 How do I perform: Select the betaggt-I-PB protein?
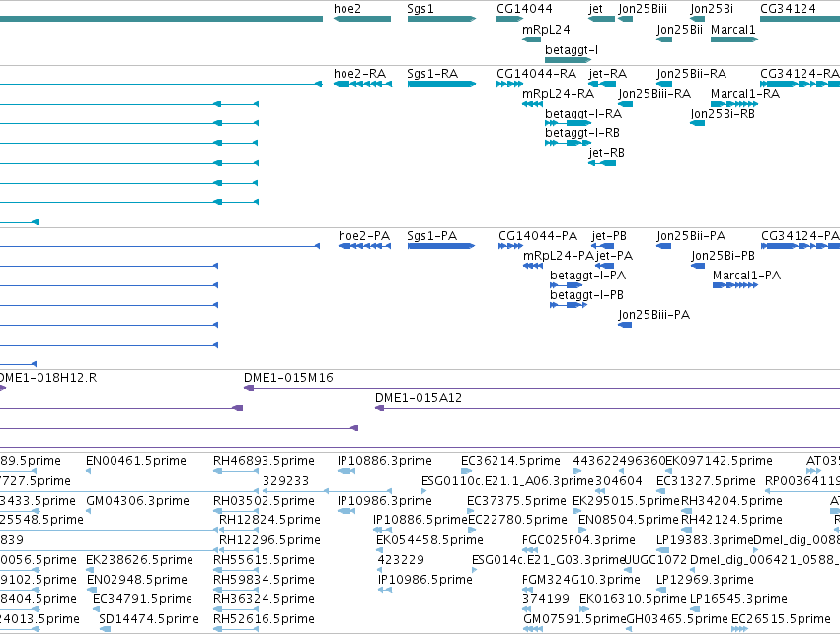(569, 305)
